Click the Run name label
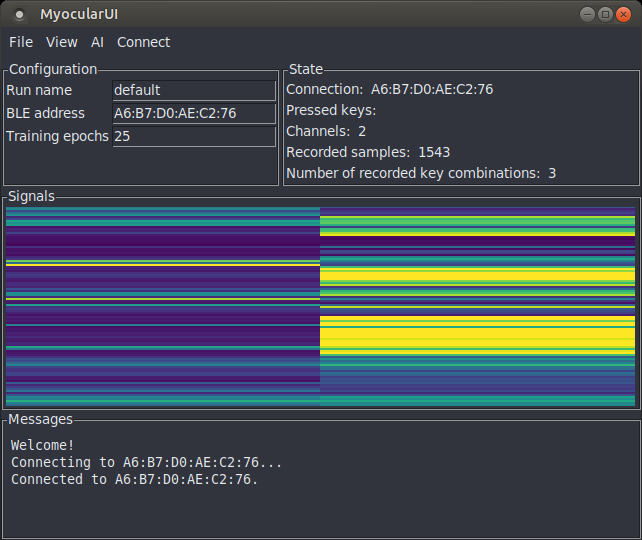Image resolution: width=642 pixels, height=540 pixels. pyautogui.click(x=39, y=90)
